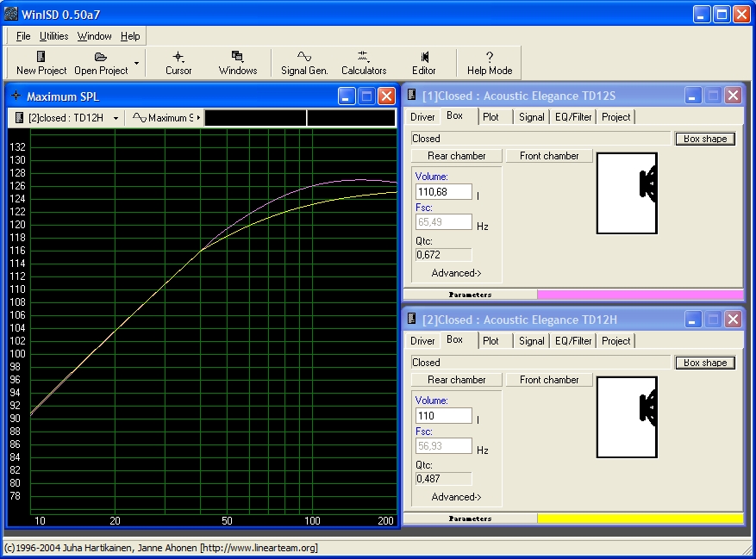The height and width of the screenshot is (559, 756).
Task: Open Project tab in TD12H window
Action: 615,341
